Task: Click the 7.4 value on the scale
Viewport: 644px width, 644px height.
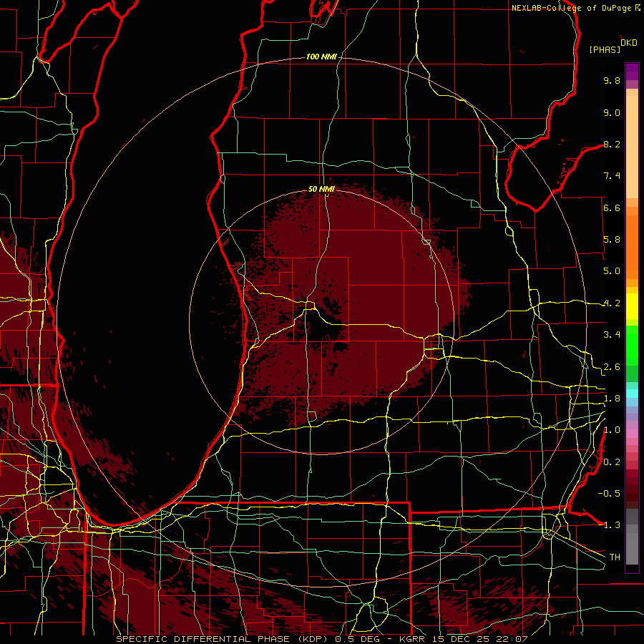Action: click(x=612, y=176)
